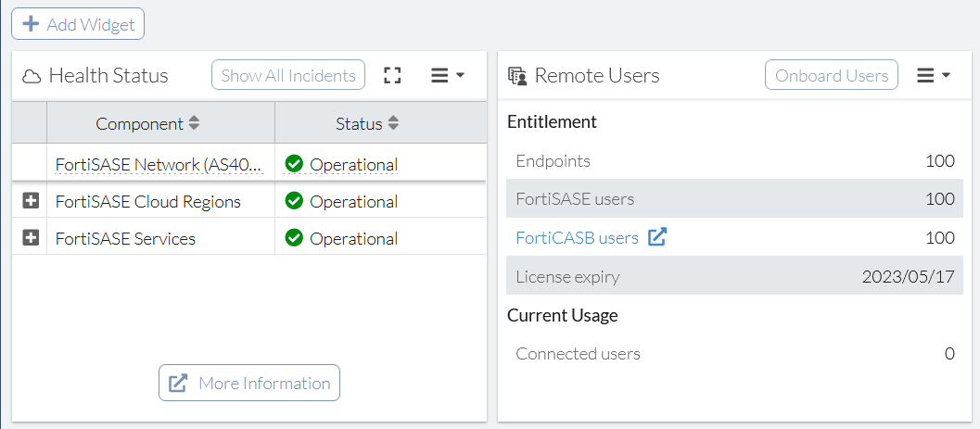The width and height of the screenshot is (980, 429).
Task: Expand Health Status widget to fullscreen
Action: 392,76
